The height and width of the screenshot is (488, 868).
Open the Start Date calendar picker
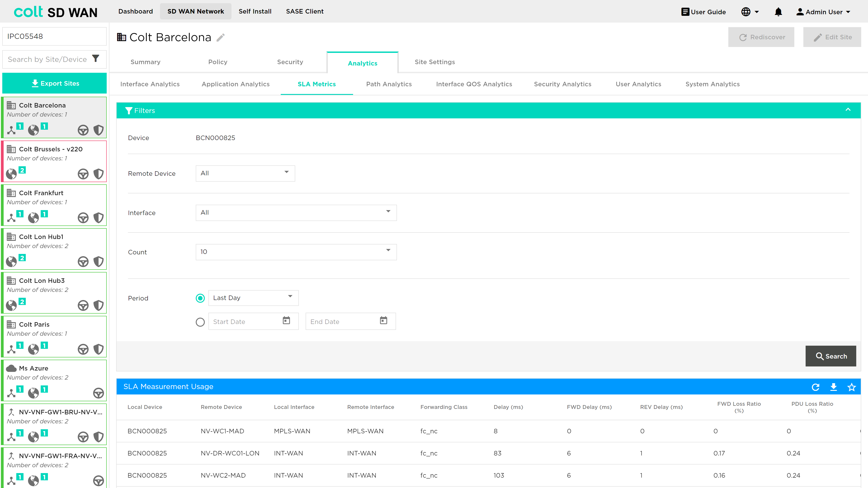(286, 320)
